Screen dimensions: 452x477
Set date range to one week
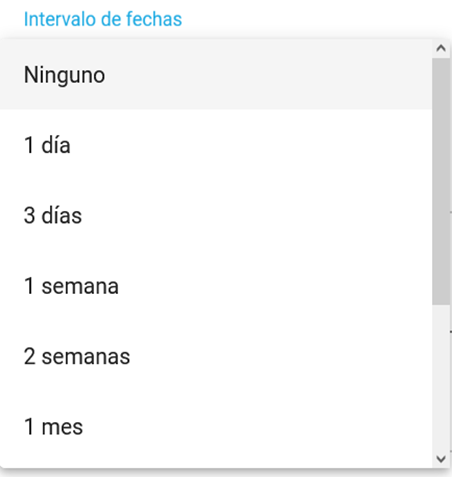coord(216,286)
